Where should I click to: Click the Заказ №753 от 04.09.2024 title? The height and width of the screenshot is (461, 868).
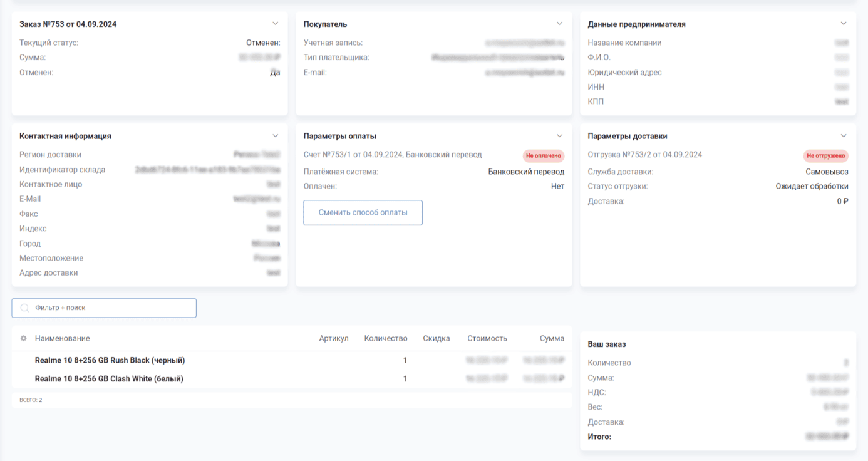click(68, 24)
